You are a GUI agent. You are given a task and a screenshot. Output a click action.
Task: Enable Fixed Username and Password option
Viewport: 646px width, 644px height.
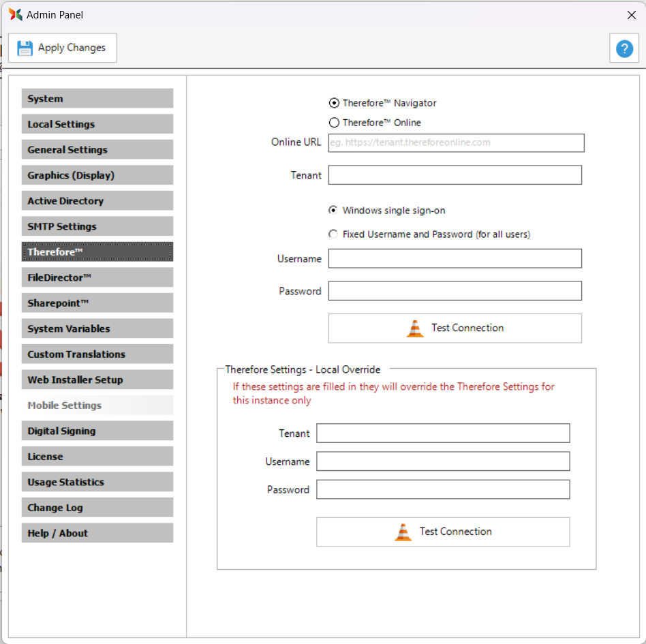(333, 234)
